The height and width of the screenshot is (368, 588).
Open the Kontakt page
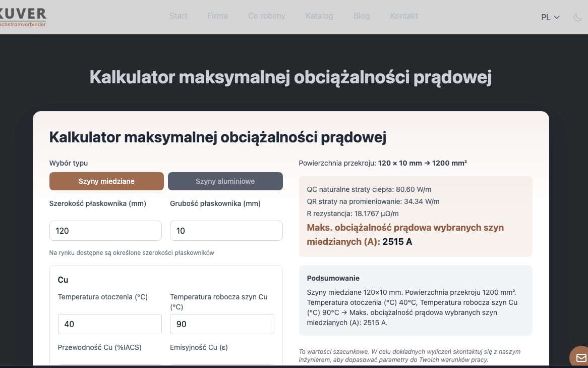(x=404, y=16)
